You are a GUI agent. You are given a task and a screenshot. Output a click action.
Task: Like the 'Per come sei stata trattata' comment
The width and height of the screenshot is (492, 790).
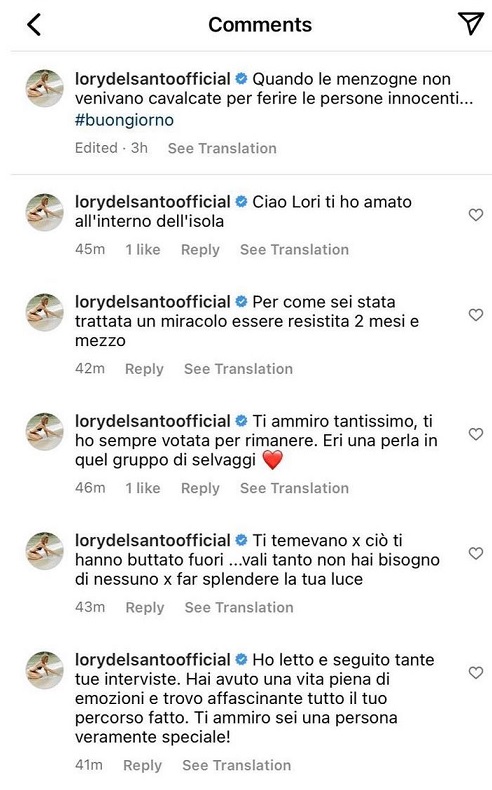coord(476,315)
